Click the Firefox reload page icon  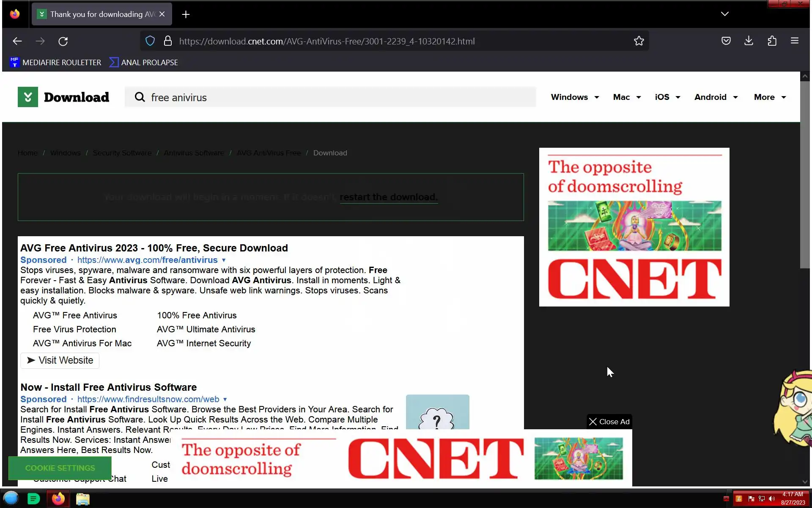coord(63,41)
